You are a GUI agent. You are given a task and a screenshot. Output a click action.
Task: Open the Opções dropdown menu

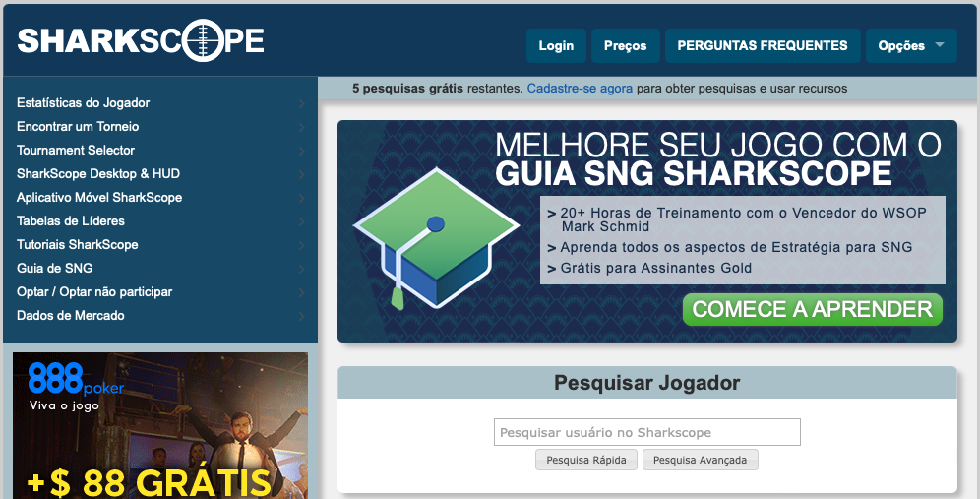click(910, 45)
